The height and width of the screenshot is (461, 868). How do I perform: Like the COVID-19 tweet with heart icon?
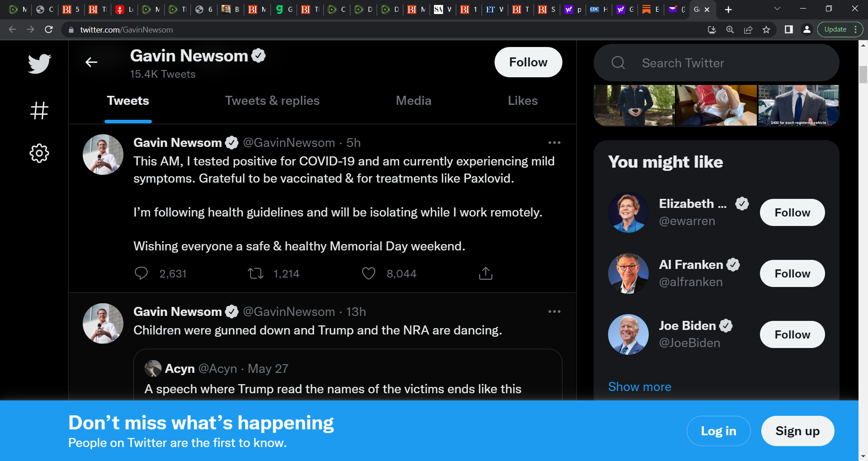click(369, 273)
